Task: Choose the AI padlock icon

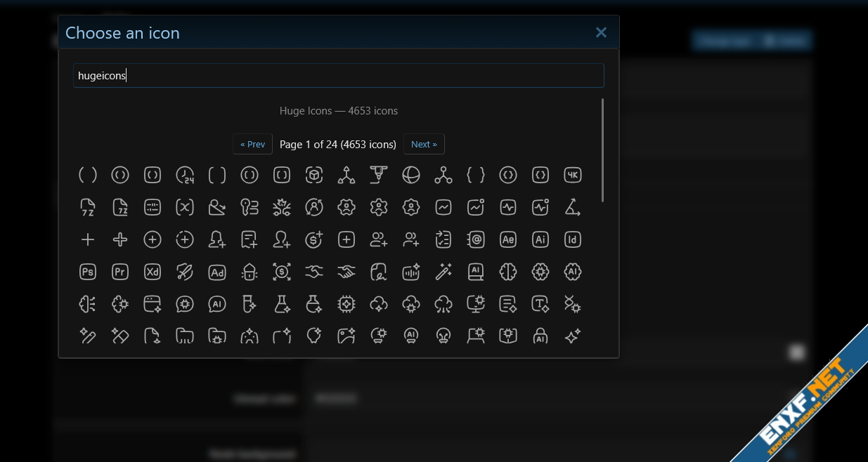Action: coord(540,336)
